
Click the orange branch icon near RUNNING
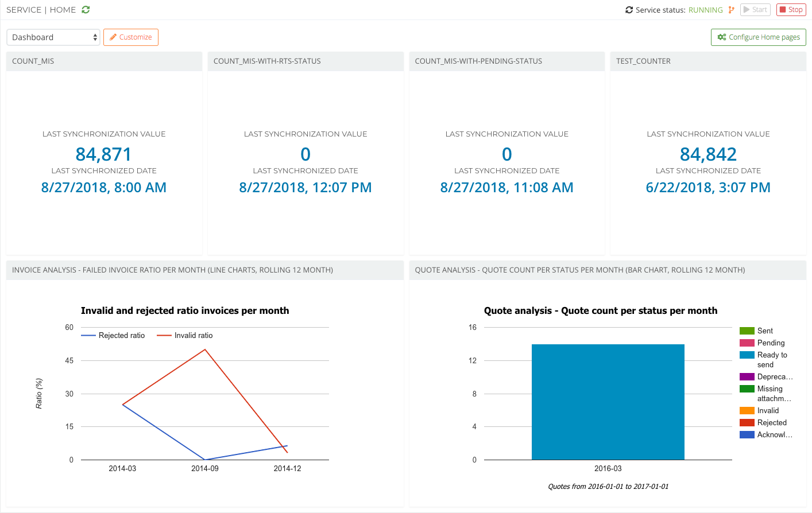pyautogui.click(x=731, y=10)
